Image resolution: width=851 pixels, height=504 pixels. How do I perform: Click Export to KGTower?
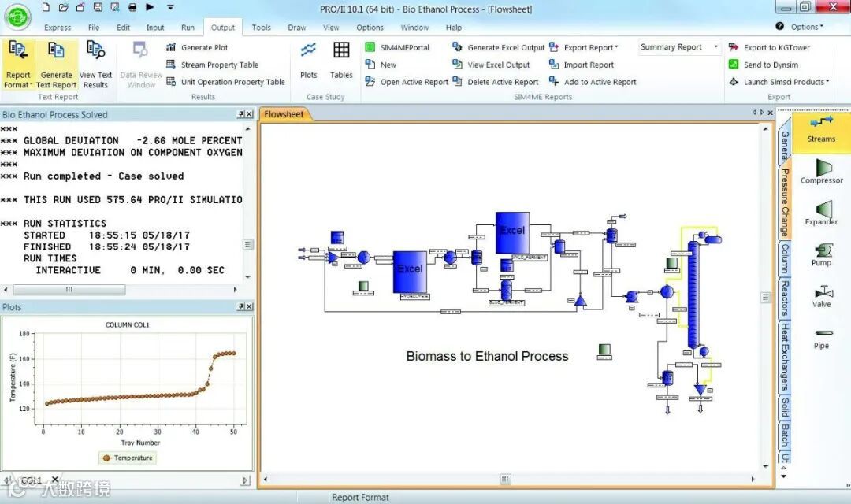click(x=769, y=48)
